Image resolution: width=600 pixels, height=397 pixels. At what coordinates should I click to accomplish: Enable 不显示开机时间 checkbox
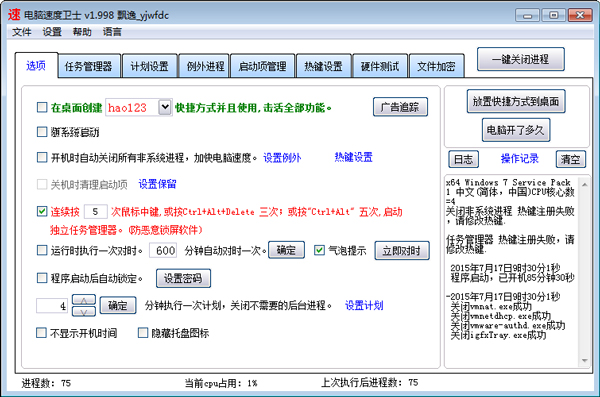click(x=41, y=333)
